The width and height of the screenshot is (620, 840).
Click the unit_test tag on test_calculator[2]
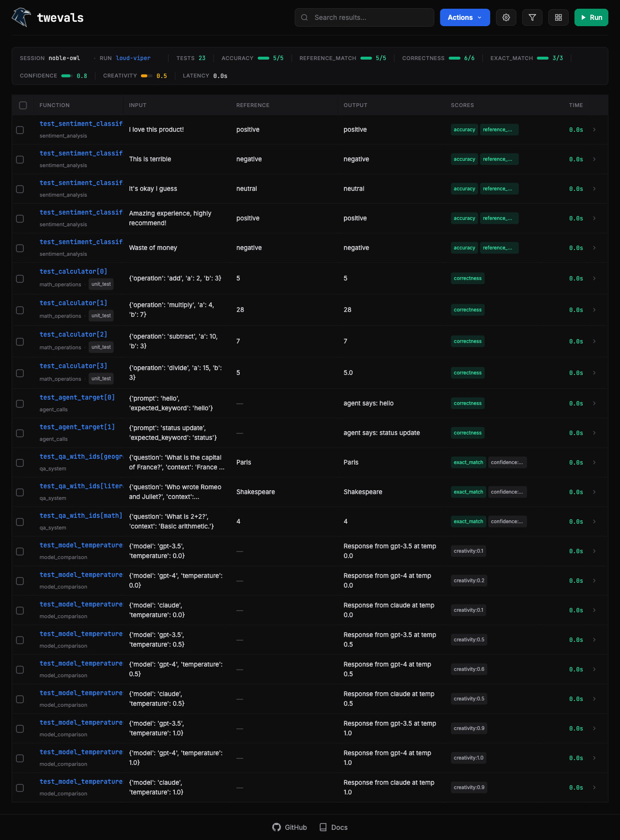(101, 347)
